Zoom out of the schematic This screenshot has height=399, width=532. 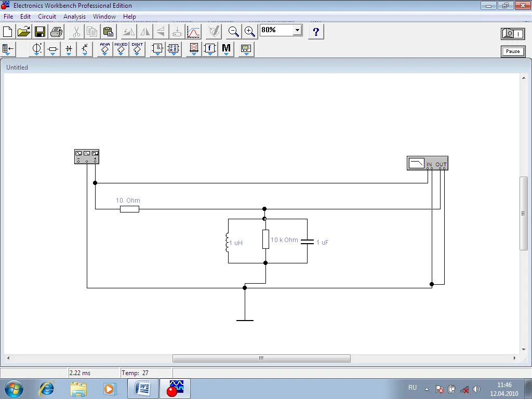click(x=233, y=32)
